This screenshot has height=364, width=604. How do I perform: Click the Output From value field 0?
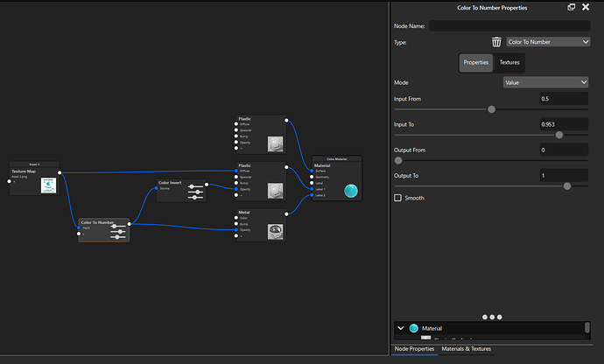pyautogui.click(x=564, y=150)
